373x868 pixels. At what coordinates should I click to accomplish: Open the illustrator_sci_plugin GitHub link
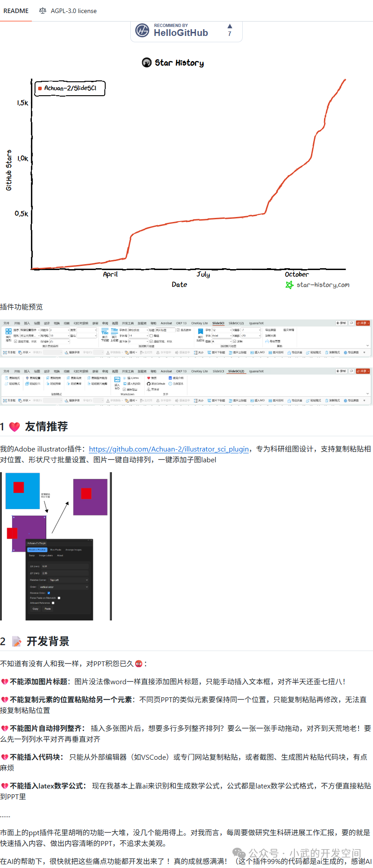pyautogui.click(x=169, y=449)
